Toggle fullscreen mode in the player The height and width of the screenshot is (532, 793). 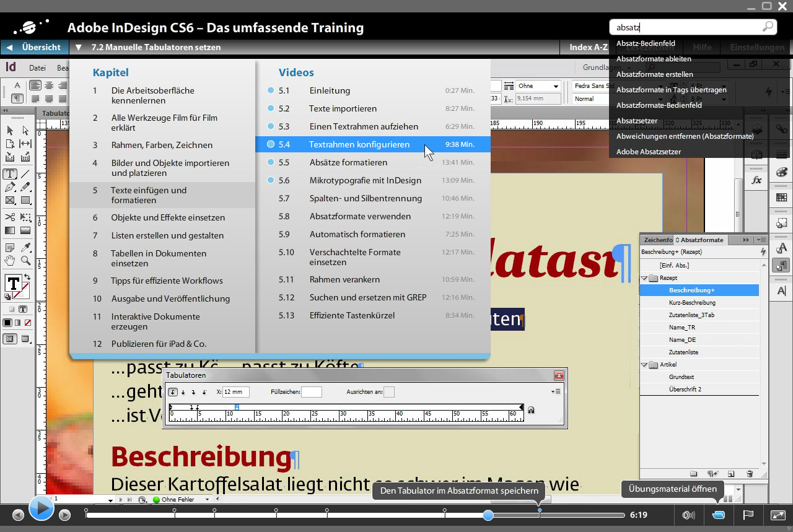778,515
